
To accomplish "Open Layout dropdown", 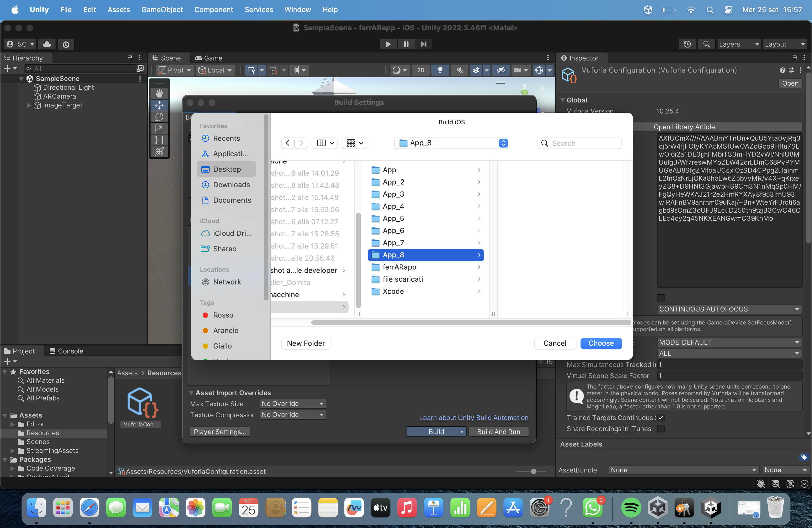I will [785, 44].
